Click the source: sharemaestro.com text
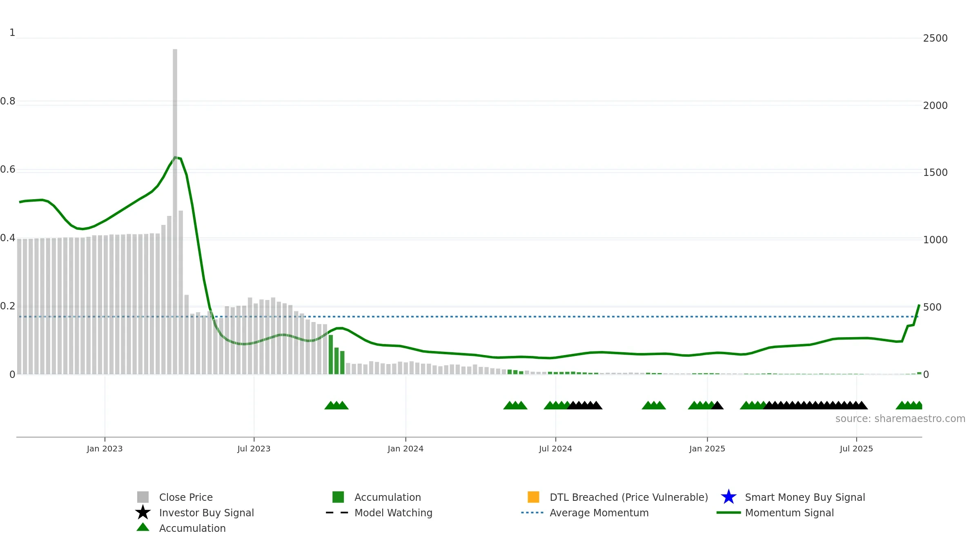Screen dimensions: 980x551 pyautogui.click(x=900, y=419)
